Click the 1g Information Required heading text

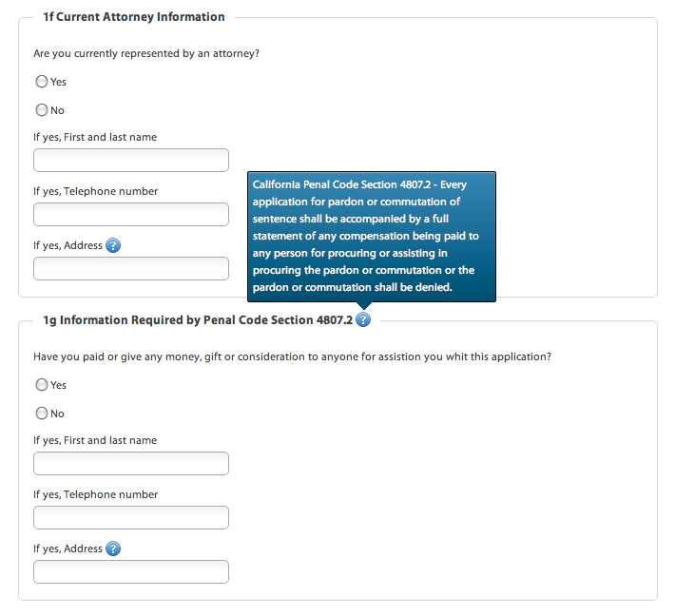click(x=198, y=320)
